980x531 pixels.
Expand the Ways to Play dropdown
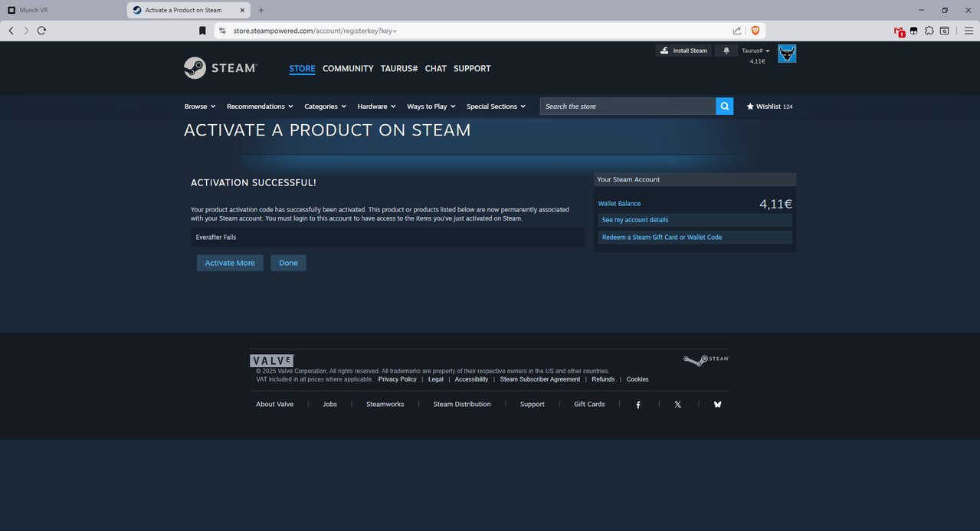click(x=431, y=107)
